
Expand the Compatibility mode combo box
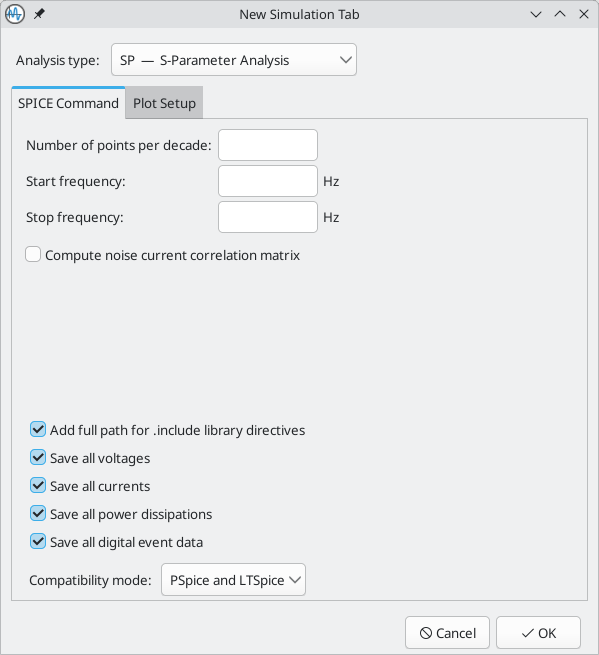click(234, 580)
